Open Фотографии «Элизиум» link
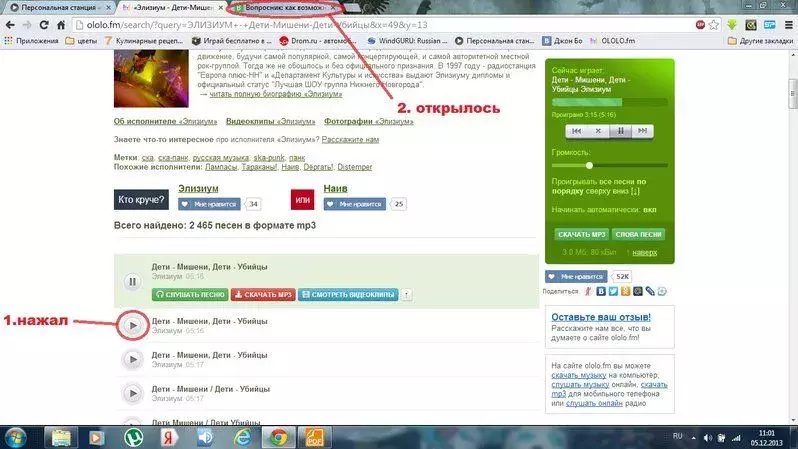Viewport: 798px width, 449px height. click(x=368, y=121)
